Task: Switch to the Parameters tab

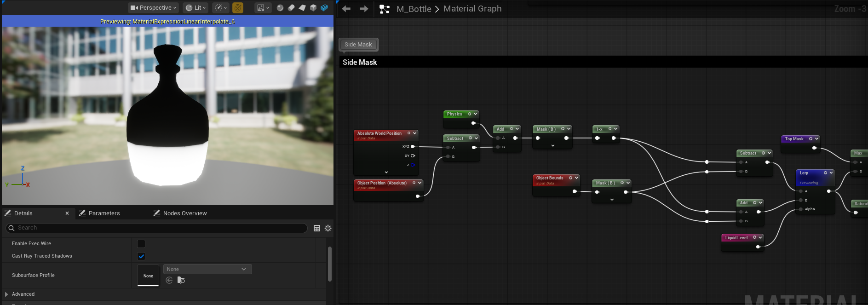Action: (x=104, y=213)
